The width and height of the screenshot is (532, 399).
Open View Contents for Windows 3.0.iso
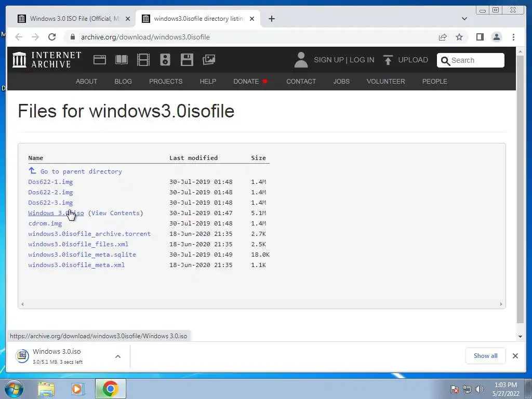[x=116, y=213]
